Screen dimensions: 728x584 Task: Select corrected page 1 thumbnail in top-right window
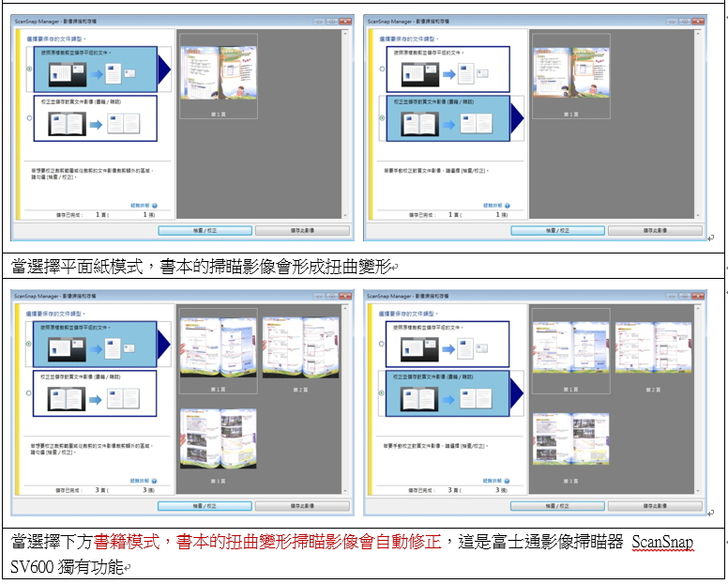point(571,73)
